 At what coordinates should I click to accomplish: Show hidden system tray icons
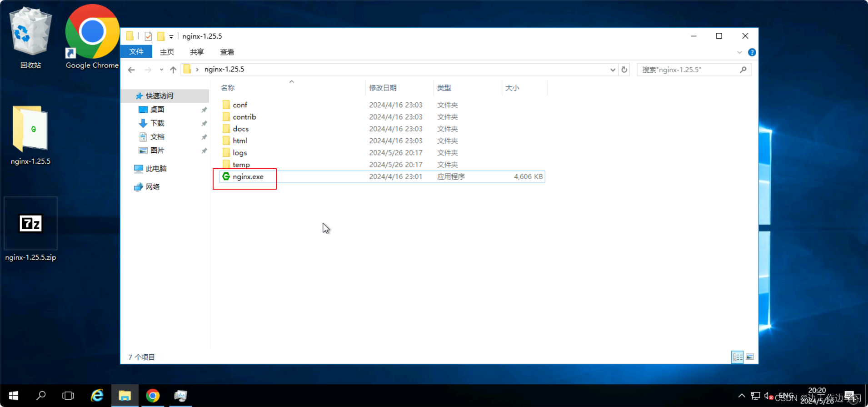[742, 396]
